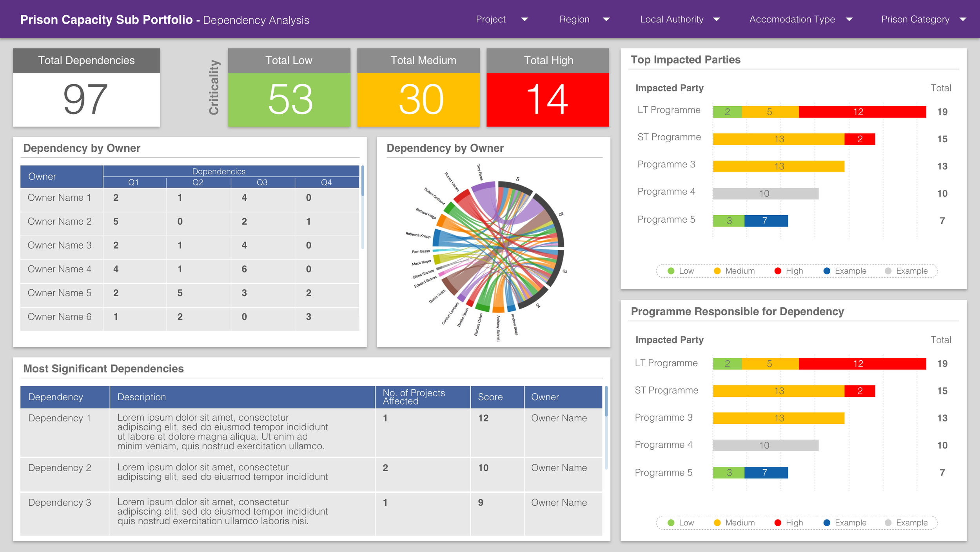This screenshot has width=980, height=552.
Task: Click the Most Significant Dependencies table scrollbar
Action: 606,402
